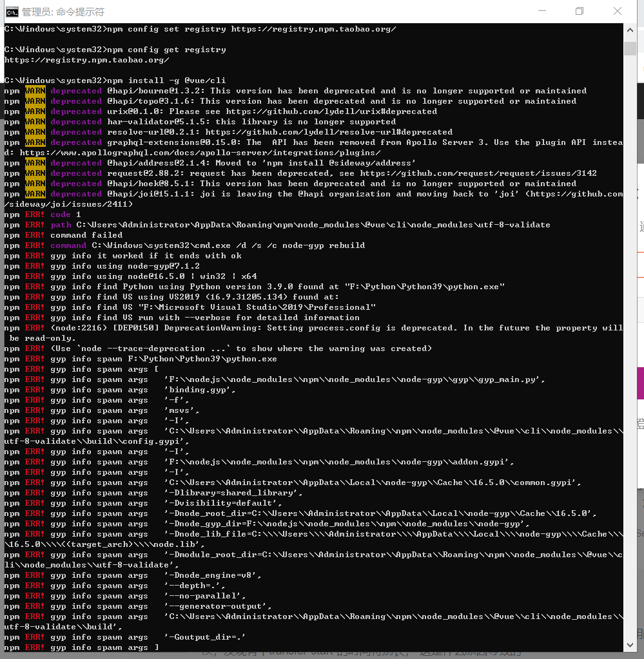The height and width of the screenshot is (659, 644).
Task: Click the 'binding.gyp' spawn args line
Action: [x=121, y=390]
